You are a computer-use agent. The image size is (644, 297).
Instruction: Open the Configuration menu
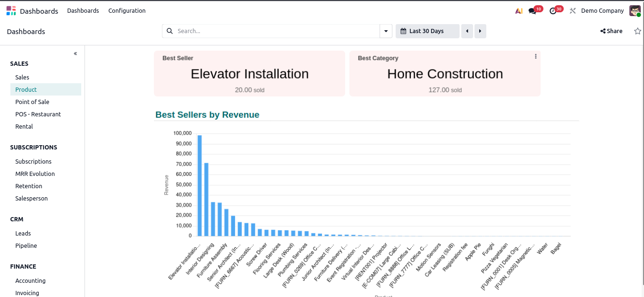[x=127, y=11]
